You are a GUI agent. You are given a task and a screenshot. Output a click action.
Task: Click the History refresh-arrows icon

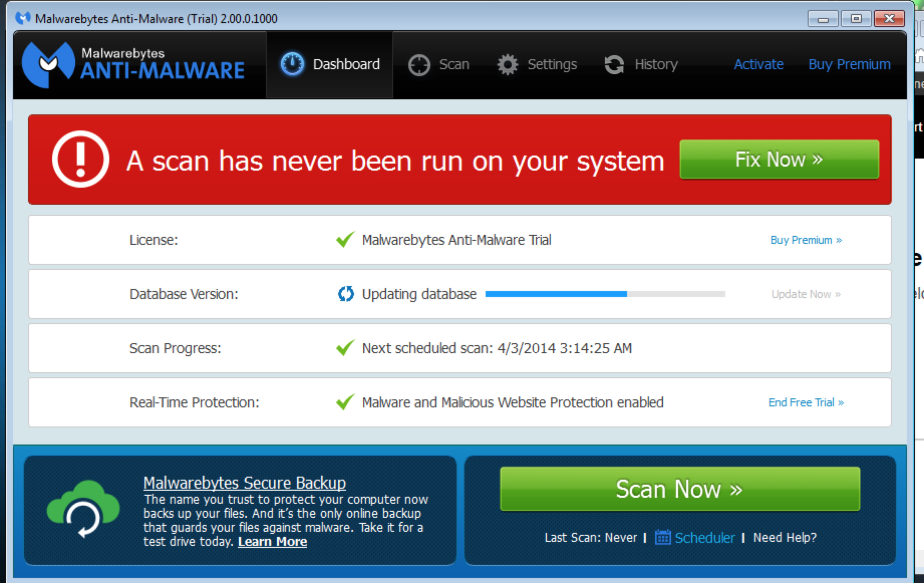click(x=614, y=65)
